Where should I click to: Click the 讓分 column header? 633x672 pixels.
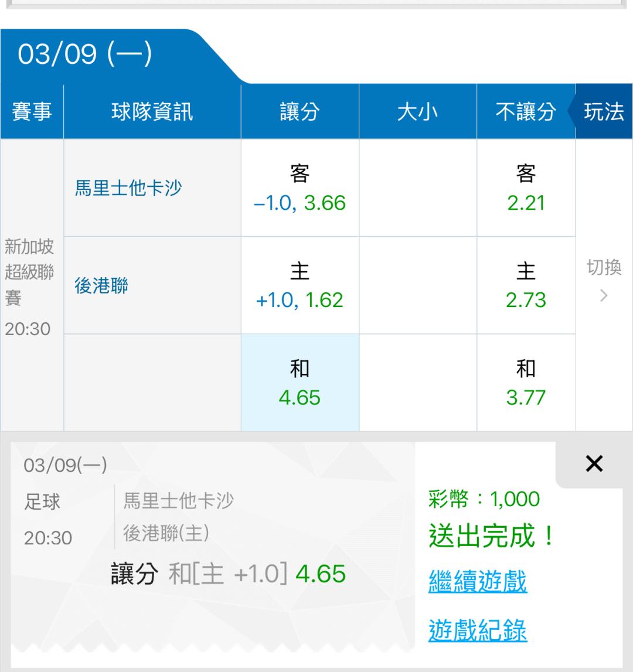(300, 112)
